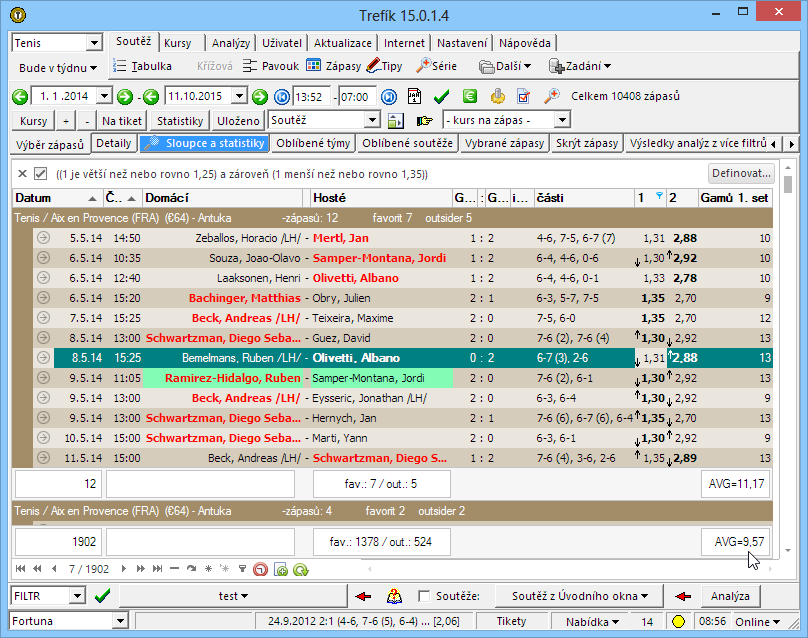Image resolution: width=808 pixels, height=638 pixels.
Task: Open the Oblíbené týmy tab
Action: click(313, 144)
